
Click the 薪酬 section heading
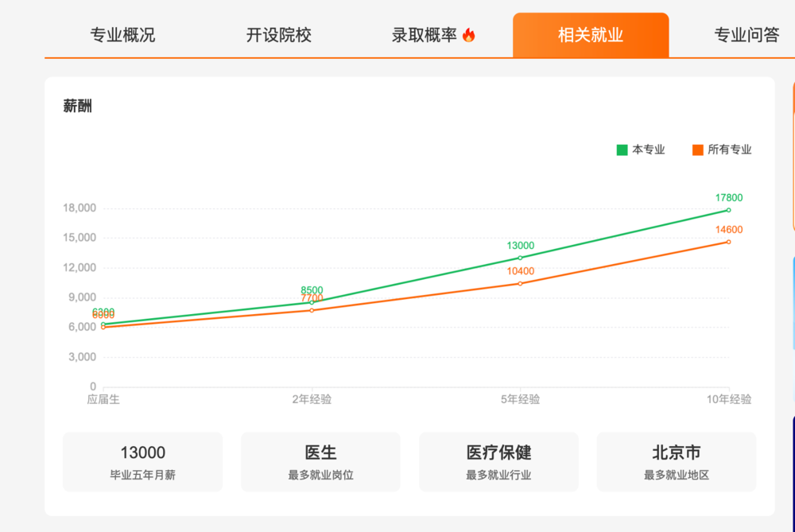point(78,106)
